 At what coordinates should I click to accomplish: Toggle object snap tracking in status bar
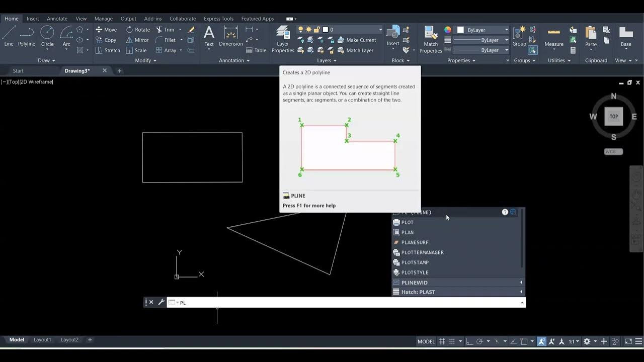514,341
